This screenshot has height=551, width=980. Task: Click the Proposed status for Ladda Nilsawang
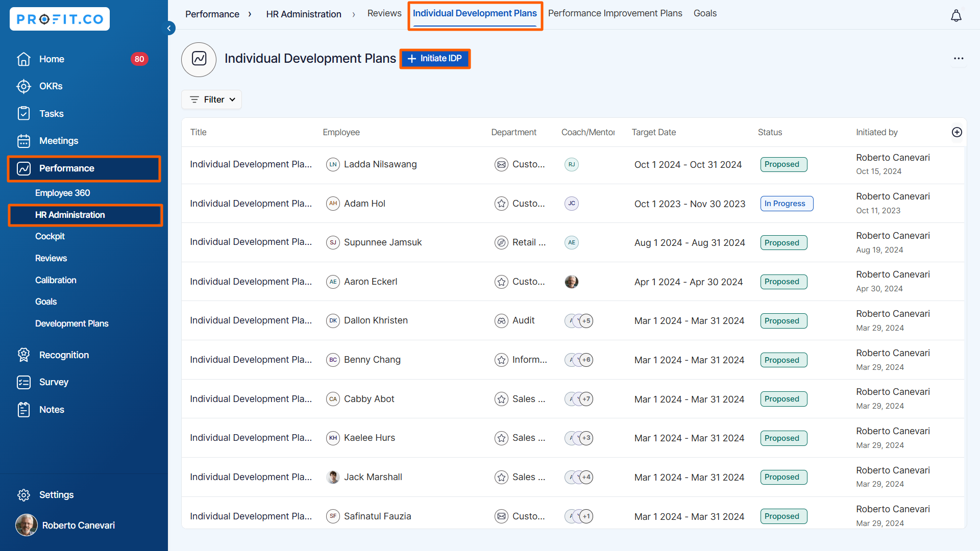[783, 164]
